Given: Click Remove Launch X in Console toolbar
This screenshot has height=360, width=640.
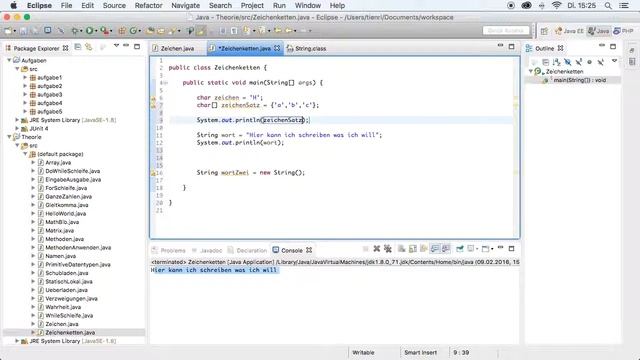Looking at the screenshot, I should (x=377, y=249).
